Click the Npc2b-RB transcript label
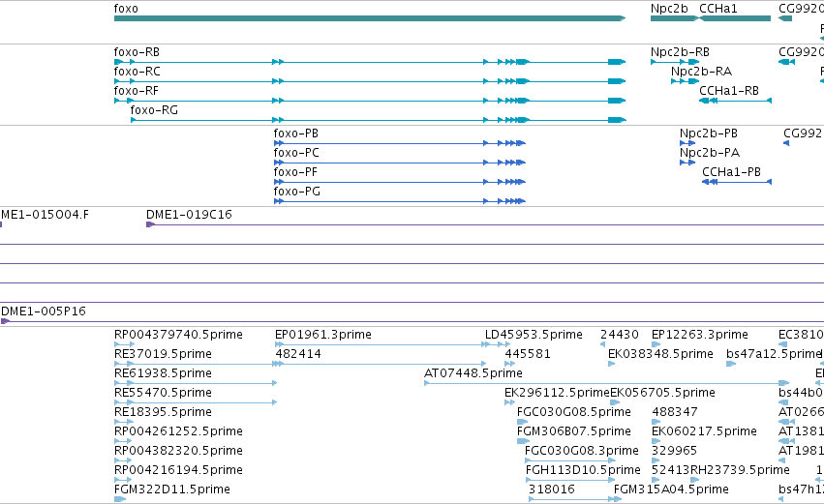The image size is (824, 504). click(680, 52)
